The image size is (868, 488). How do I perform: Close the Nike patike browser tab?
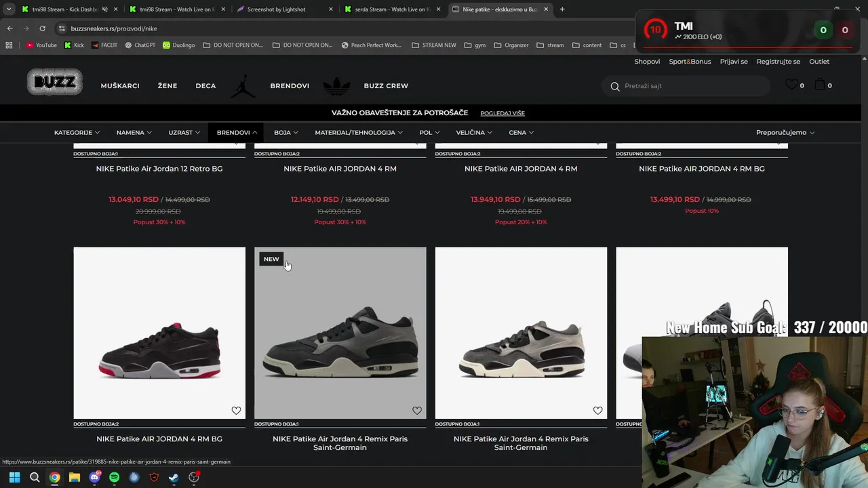pos(546,9)
